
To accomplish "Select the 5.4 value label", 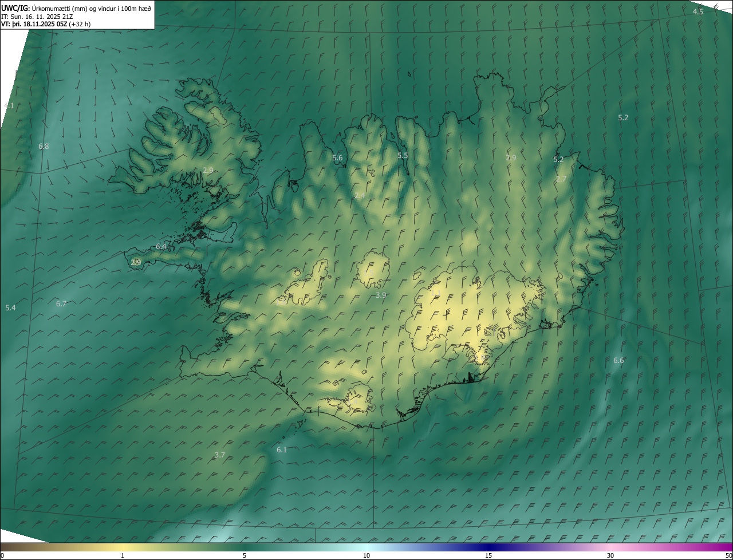I will [x=10, y=308].
